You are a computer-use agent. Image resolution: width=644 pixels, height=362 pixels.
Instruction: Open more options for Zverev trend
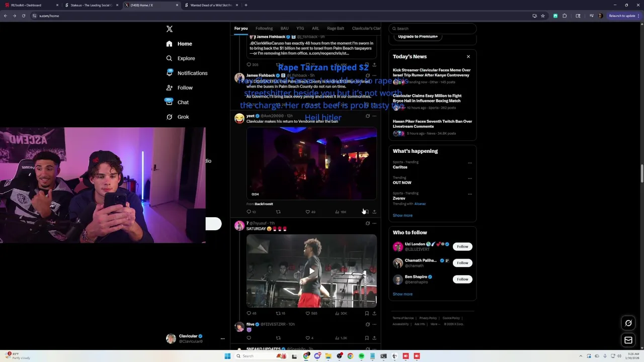(x=470, y=194)
